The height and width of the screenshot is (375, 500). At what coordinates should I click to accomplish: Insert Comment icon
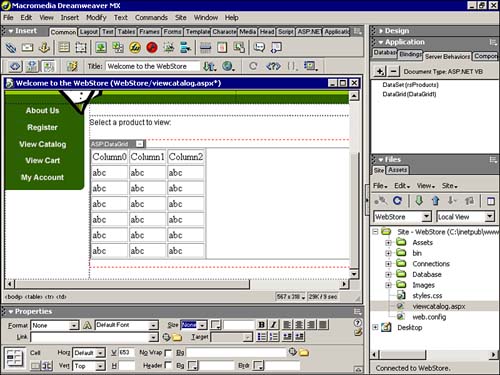[259, 48]
